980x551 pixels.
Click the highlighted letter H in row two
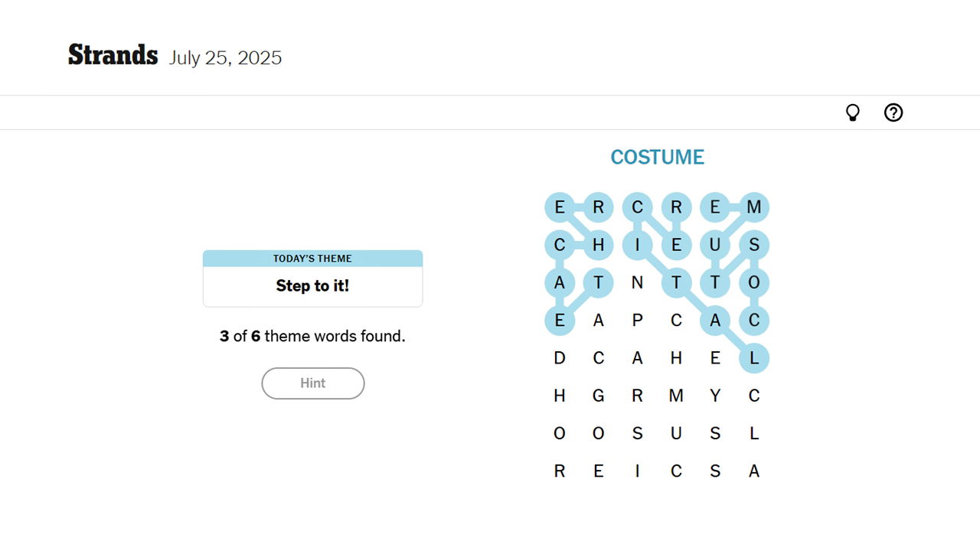coord(599,245)
